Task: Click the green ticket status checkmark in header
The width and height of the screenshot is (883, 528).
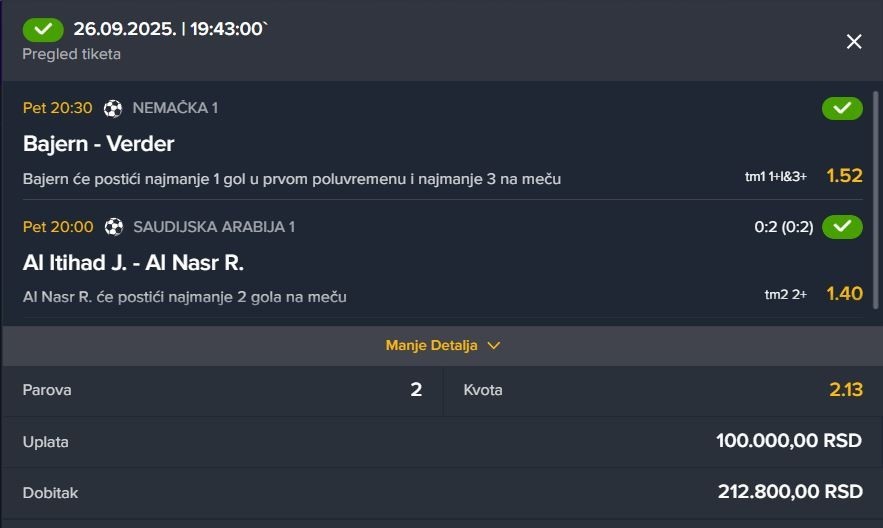Action: coord(43,29)
